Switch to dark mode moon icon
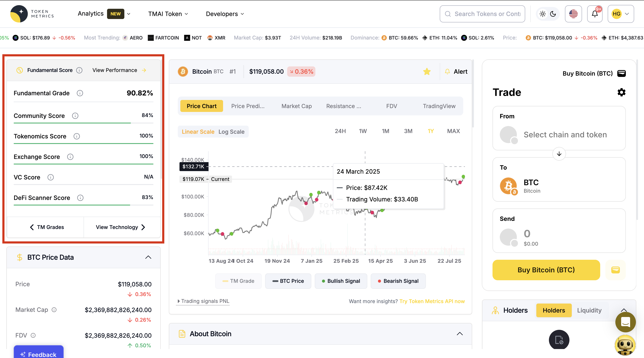The width and height of the screenshot is (644, 358). coord(553,14)
